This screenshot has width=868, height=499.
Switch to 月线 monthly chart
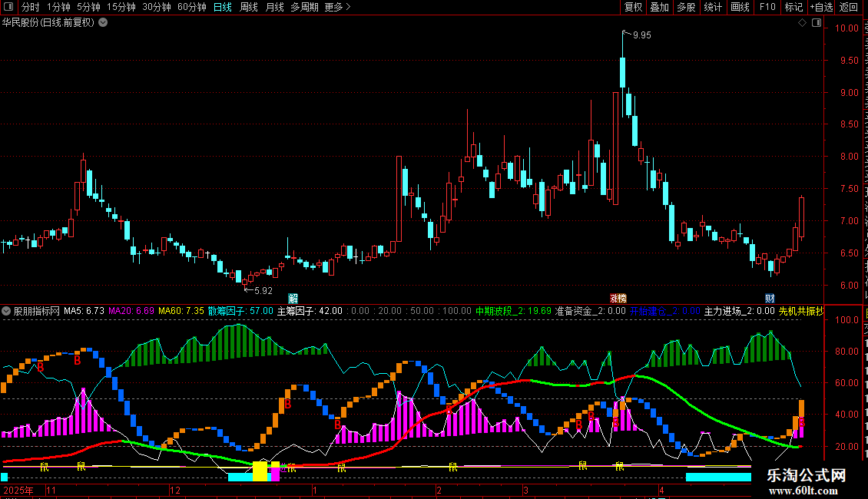pyautogui.click(x=274, y=7)
